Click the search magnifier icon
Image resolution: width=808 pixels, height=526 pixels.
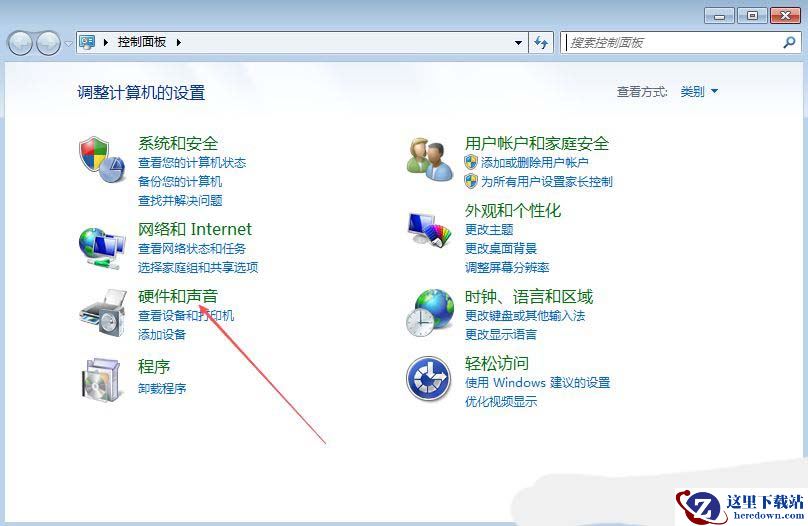(x=789, y=42)
